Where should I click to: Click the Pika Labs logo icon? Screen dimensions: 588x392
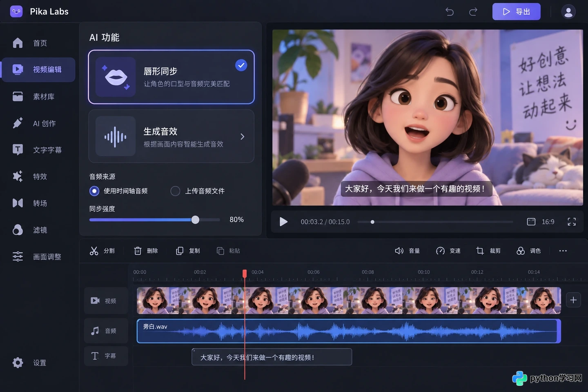(16, 11)
